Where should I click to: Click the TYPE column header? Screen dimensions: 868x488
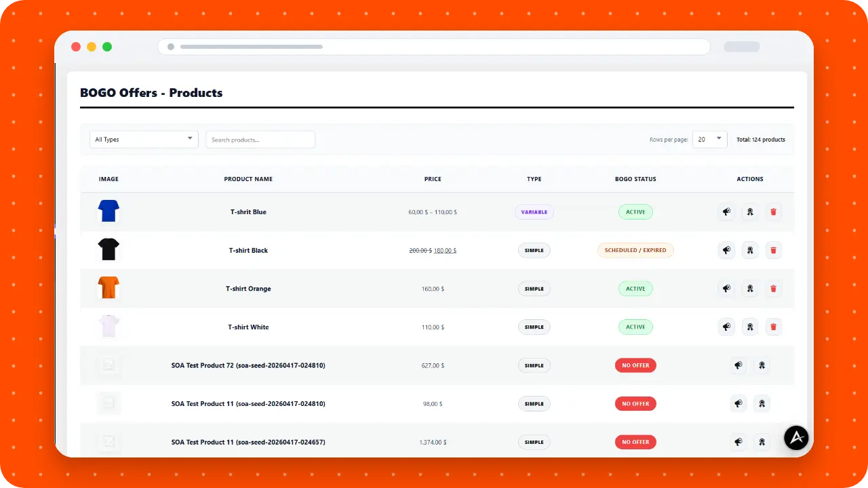[x=534, y=179]
